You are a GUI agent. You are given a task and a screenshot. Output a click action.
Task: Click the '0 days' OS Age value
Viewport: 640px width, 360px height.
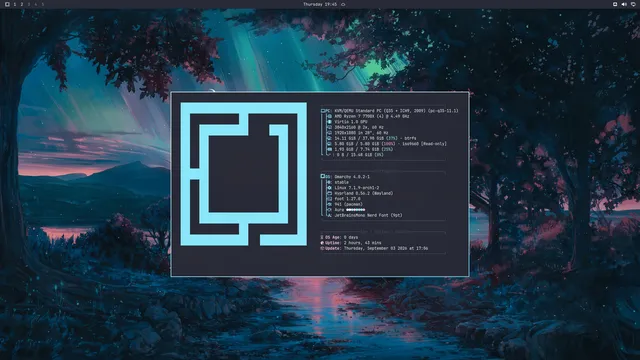click(351, 237)
